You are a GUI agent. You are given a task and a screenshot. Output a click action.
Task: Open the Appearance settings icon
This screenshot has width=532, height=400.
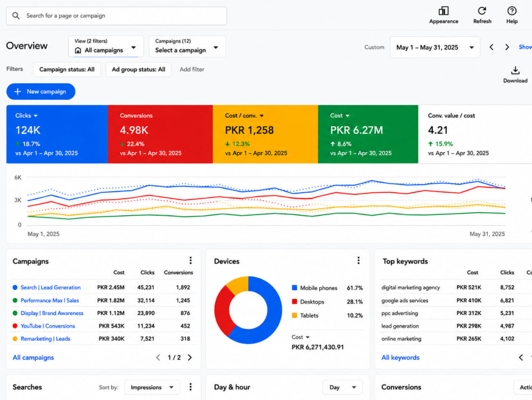tap(444, 11)
